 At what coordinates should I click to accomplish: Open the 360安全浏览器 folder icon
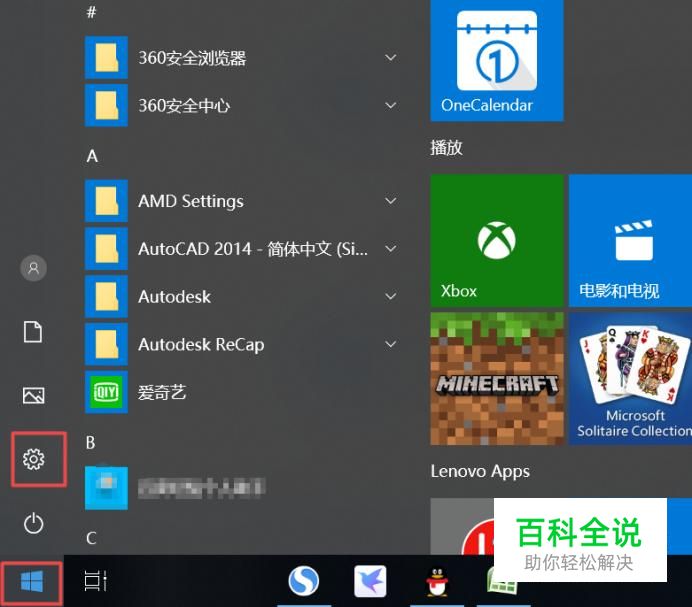pos(106,57)
